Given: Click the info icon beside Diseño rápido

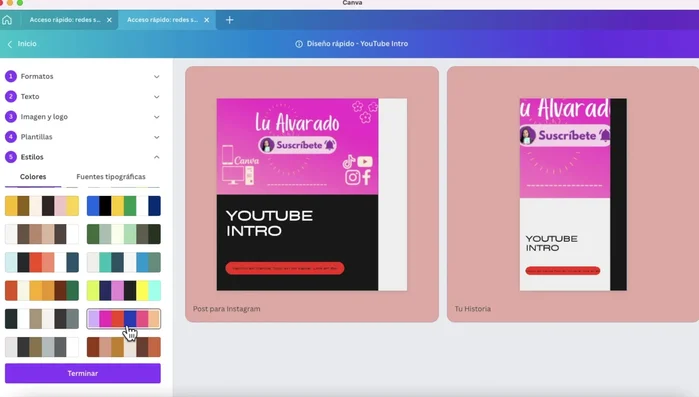Looking at the screenshot, I should (x=299, y=44).
